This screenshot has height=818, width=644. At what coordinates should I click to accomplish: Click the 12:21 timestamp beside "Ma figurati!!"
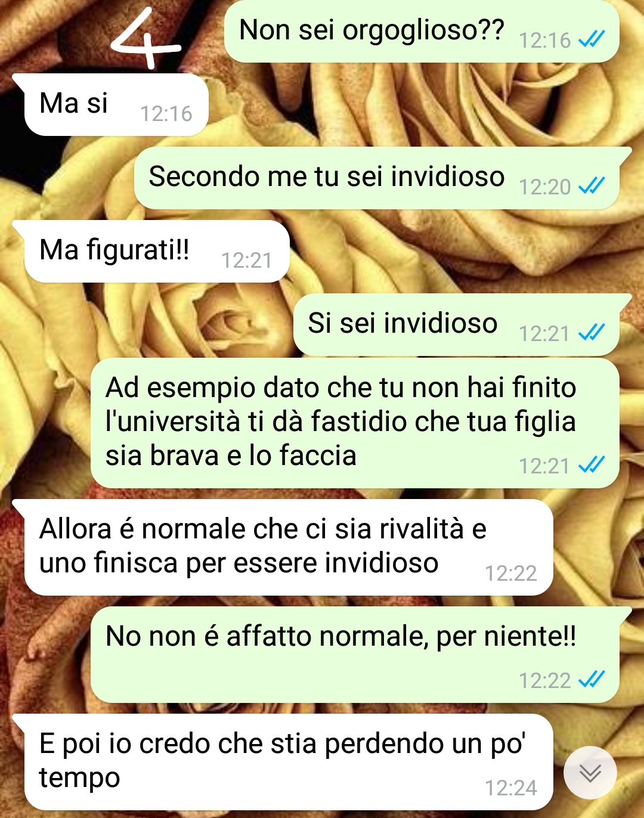pyautogui.click(x=246, y=260)
